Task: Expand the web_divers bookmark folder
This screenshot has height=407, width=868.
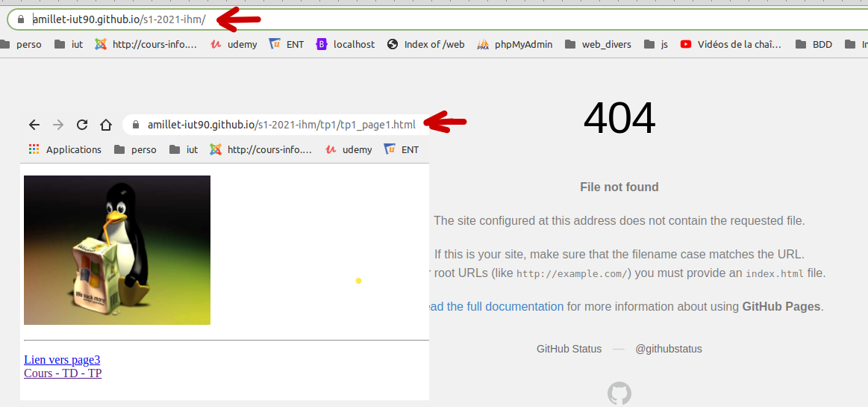Action: coord(599,44)
